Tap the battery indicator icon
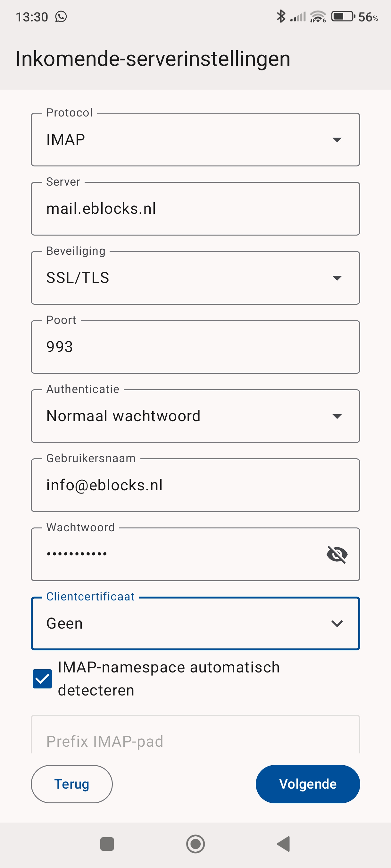 pyautogui.click(x=343, y=16)
